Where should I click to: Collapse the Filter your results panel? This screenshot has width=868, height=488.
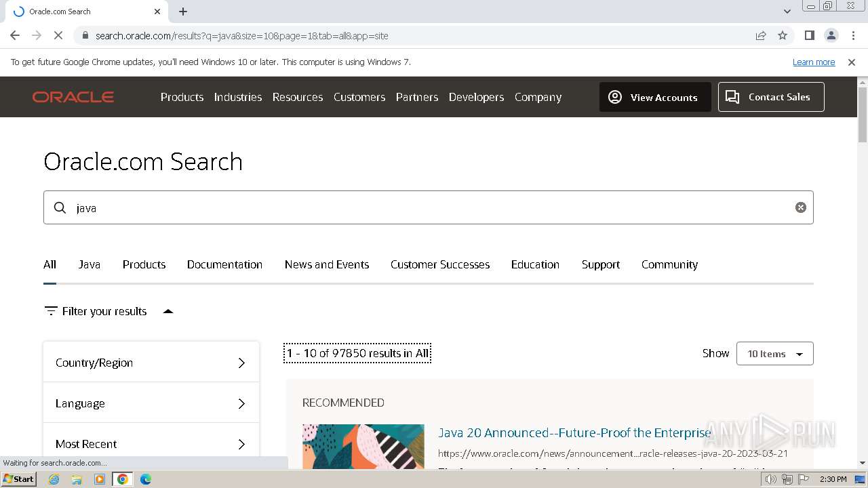coord(168,311)
